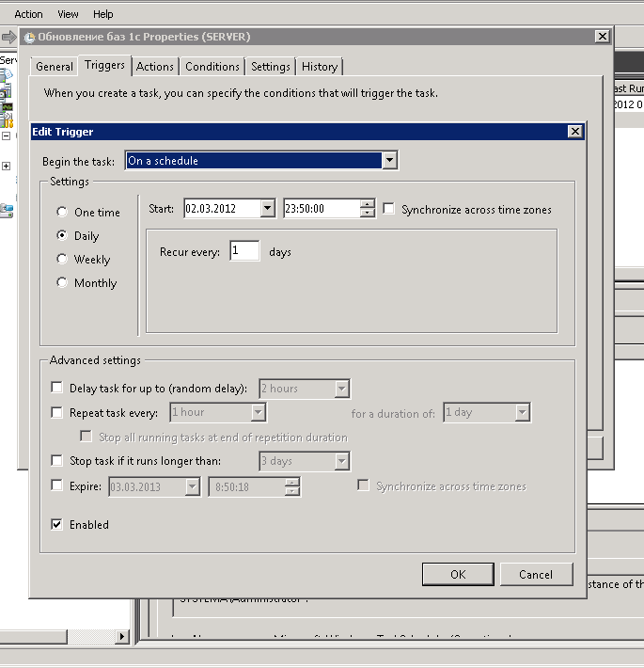644x668 pixels.
Task: Uncheck the Enabled checkbox
Action: tap(56, 524)
